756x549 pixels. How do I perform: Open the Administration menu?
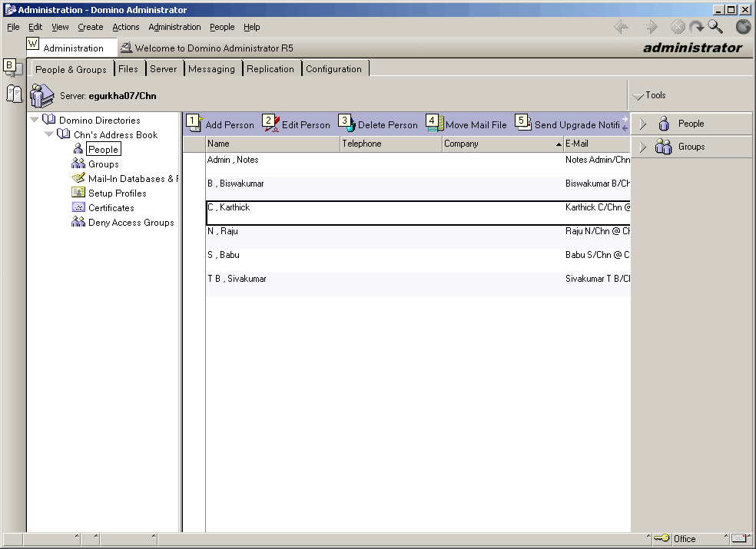[174, 27]
